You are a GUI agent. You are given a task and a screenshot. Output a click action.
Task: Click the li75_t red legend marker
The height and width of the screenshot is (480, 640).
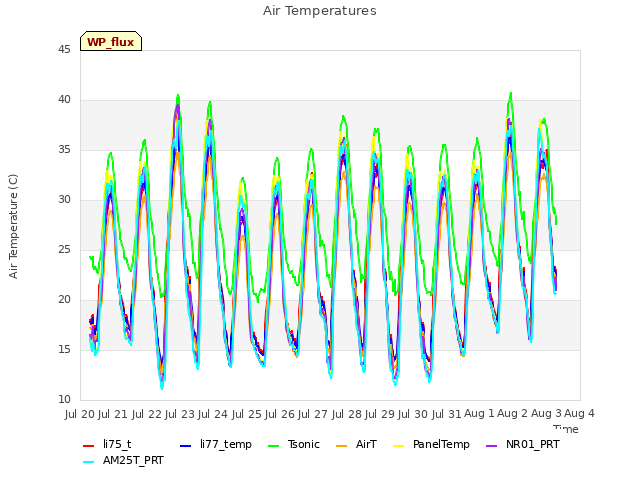coord(89,446)
